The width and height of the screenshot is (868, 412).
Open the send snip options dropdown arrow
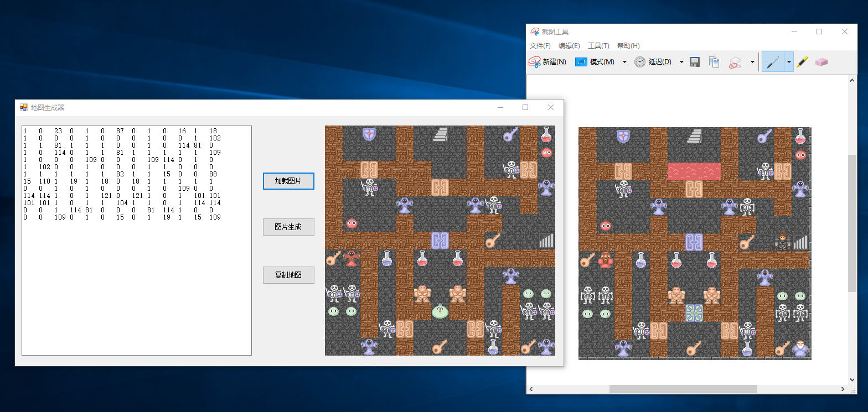[752, 62]
